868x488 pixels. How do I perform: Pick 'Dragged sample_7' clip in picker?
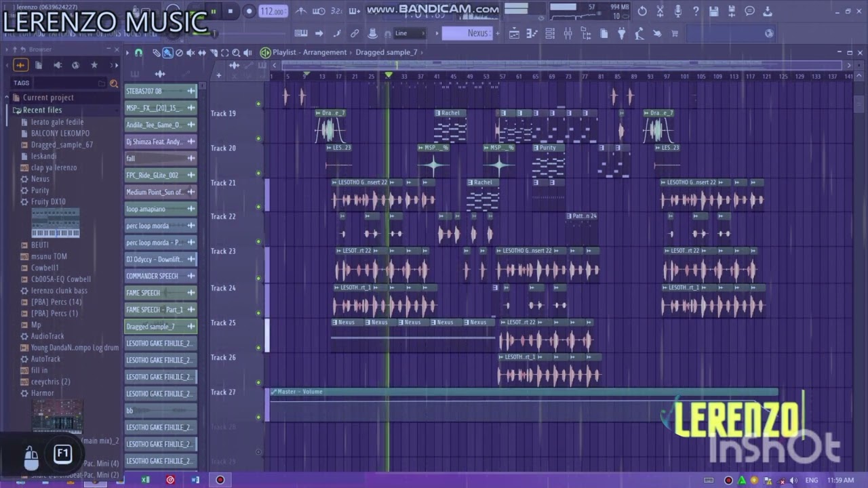[x=161, y=327]
